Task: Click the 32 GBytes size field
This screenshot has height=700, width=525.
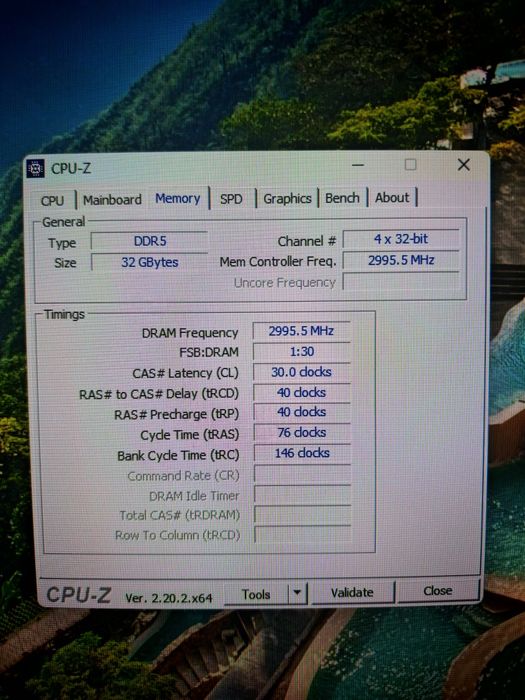Action: [150, 262]
